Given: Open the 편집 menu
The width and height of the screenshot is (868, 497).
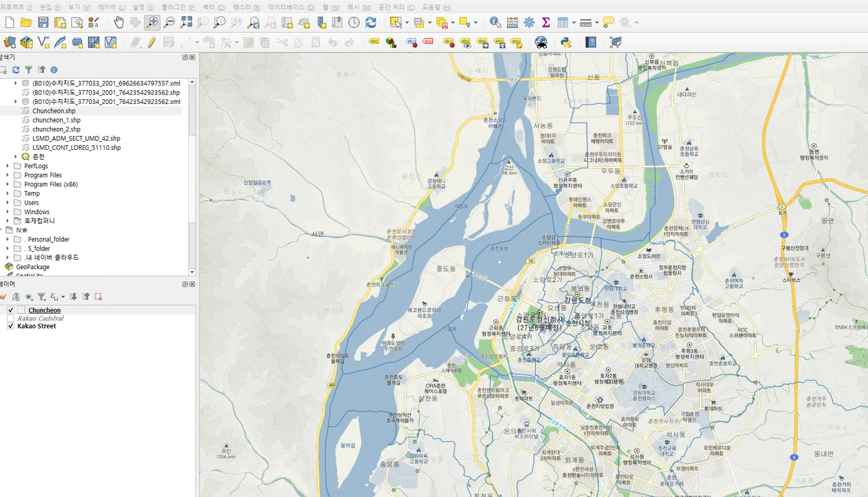Looking at the screenshot, I should pos(50,7).
